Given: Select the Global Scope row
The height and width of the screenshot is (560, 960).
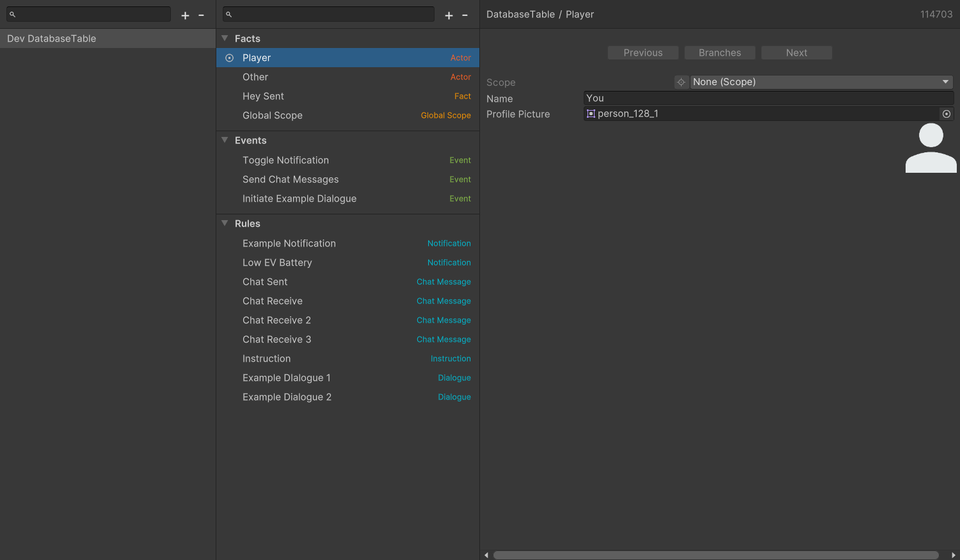Looking at the screenshot, I should 348,115.
